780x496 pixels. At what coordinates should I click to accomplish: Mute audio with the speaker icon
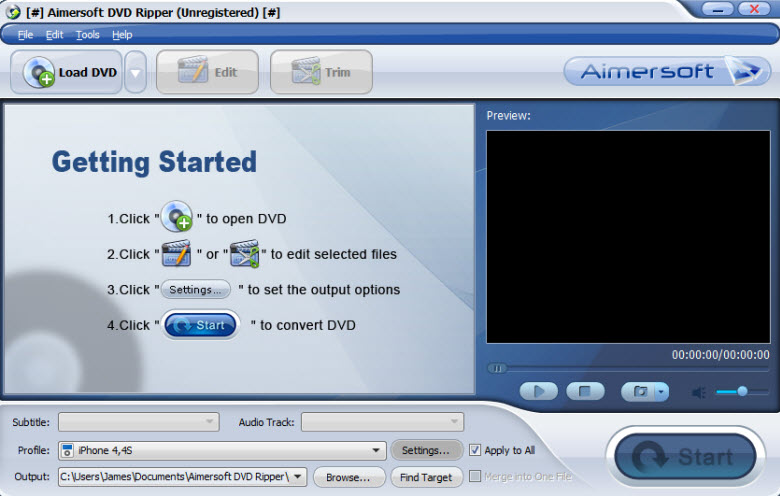699,393
